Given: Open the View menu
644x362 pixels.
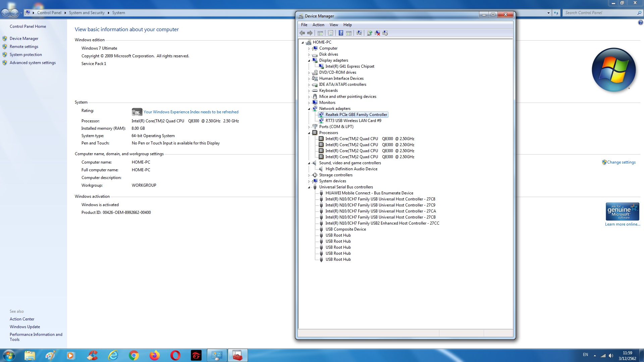Looking at the screenshot, I should point(334,25).
